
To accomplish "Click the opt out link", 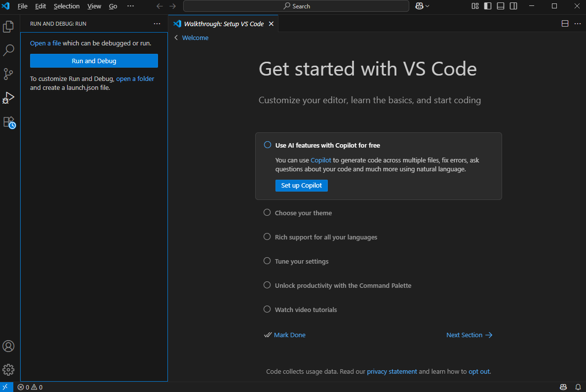I will (x=479, y=371).
